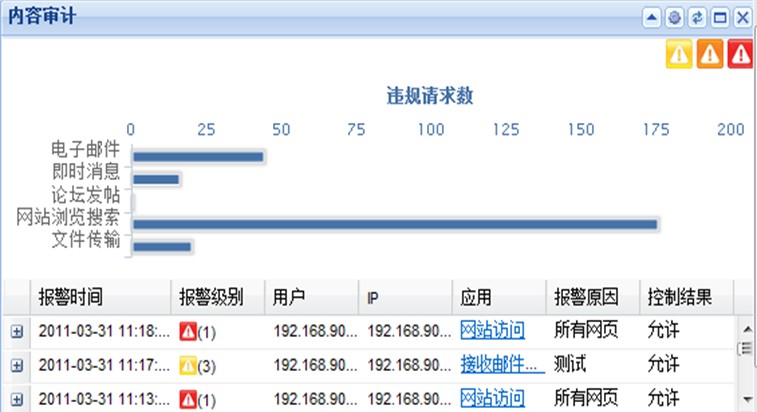The width and height of the screenshot is (757, 412).
Task: Click the 电子邮件 chart bar
Action: click(198, 157)
